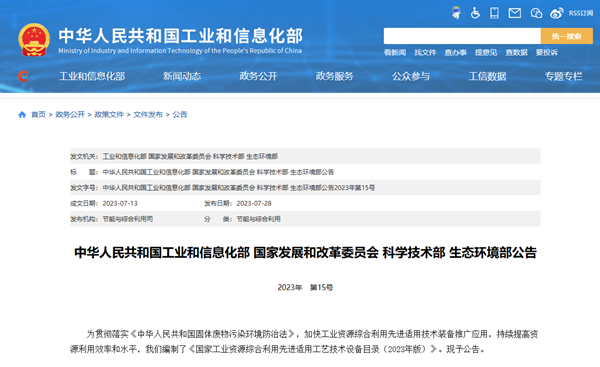Click the 发文字号 value ending 2023年第15号
This screenshot has height=367, width=600.
click(x=239, y=188)
